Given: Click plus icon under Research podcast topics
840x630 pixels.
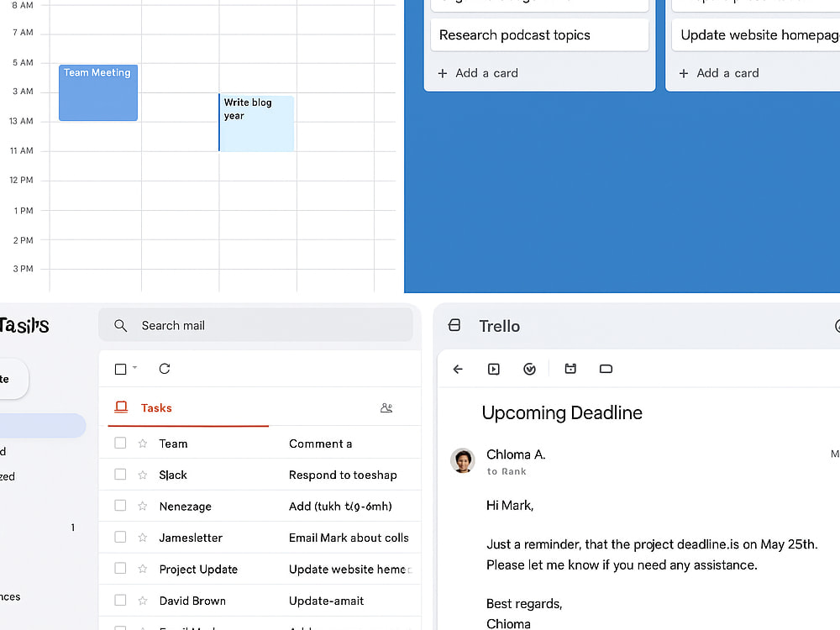Looking at the screenshot, I should coord(443,73).
